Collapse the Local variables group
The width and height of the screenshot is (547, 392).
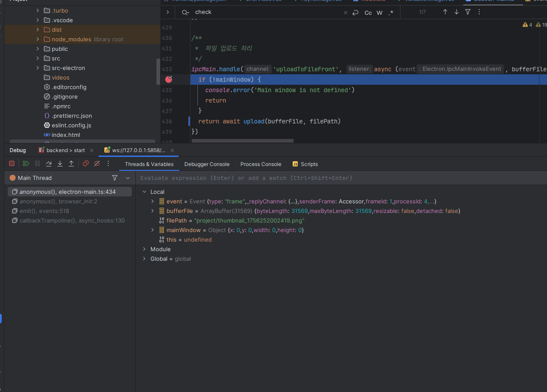click(x=145, y=192)
